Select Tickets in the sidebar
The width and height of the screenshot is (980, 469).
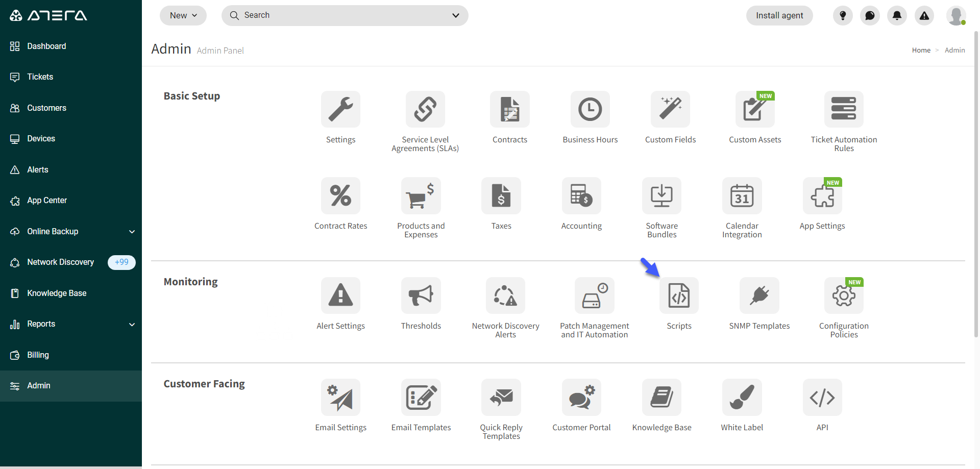(40, 77)
